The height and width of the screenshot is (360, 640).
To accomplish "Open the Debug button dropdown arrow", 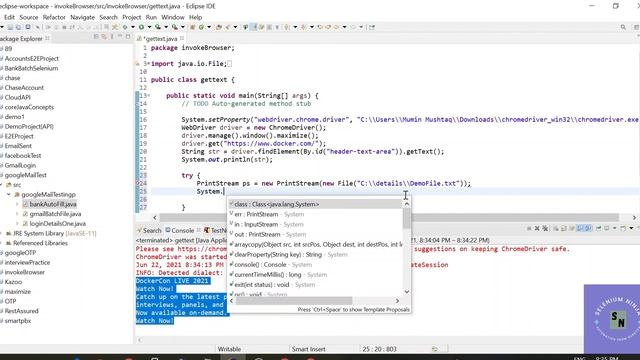I will (x=133, y=27).
